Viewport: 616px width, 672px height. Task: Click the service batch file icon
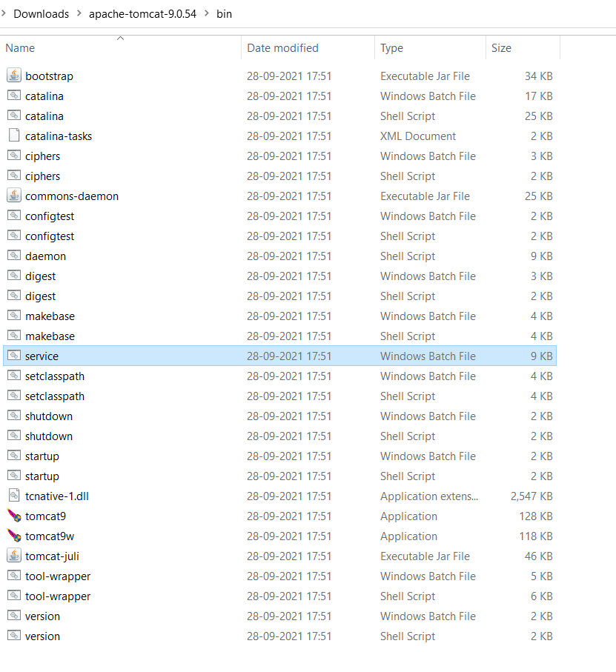14,356
